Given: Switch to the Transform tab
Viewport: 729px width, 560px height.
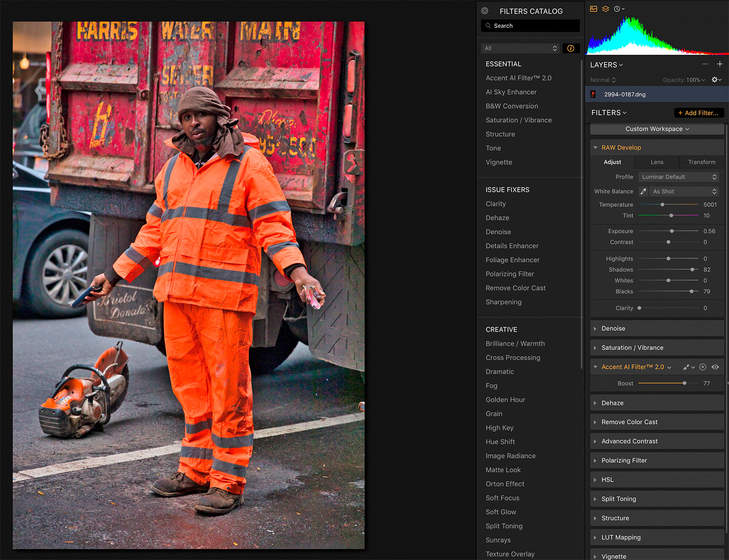Looking at the screenshot, I should pos(701,162).
